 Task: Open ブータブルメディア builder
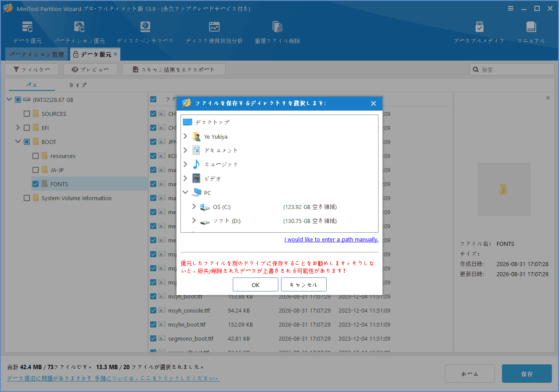[479, 32]
